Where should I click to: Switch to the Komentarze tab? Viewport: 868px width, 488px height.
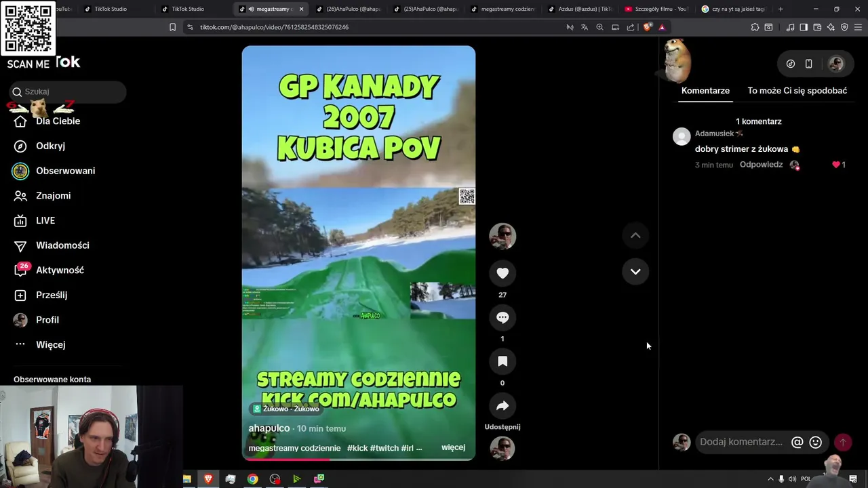[x=705, y=90]
